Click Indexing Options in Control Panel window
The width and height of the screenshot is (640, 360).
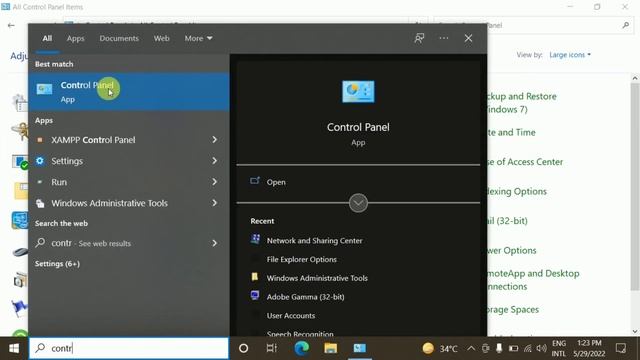click(517, 191)
